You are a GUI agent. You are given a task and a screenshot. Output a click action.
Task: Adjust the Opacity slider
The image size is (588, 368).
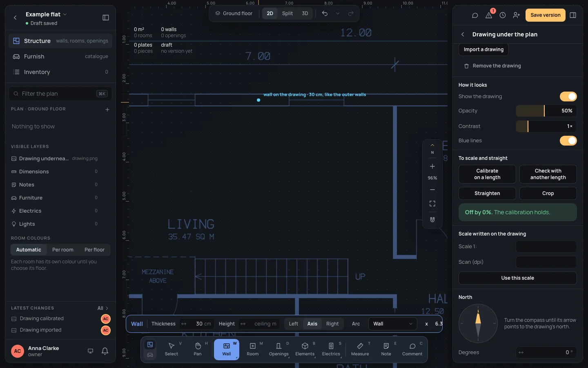tap(546, 111)
